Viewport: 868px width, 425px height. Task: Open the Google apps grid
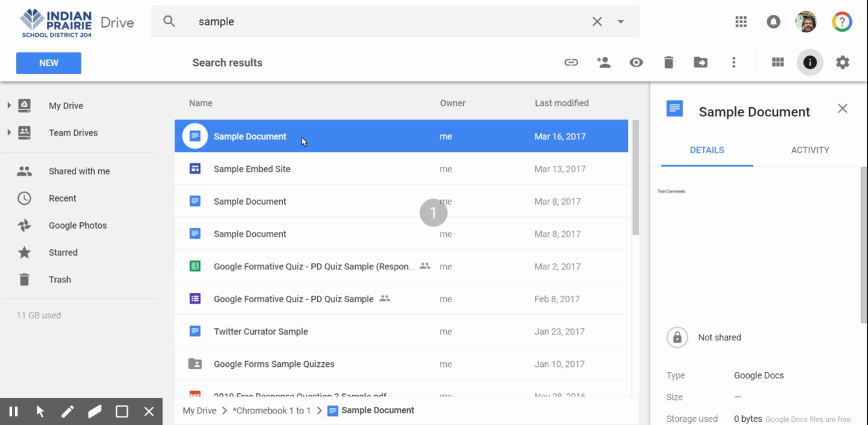click(741, 21)
